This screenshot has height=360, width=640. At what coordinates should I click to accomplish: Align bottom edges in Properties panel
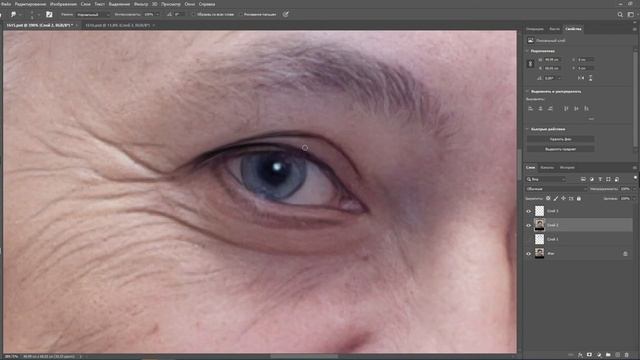coord(586,109)
